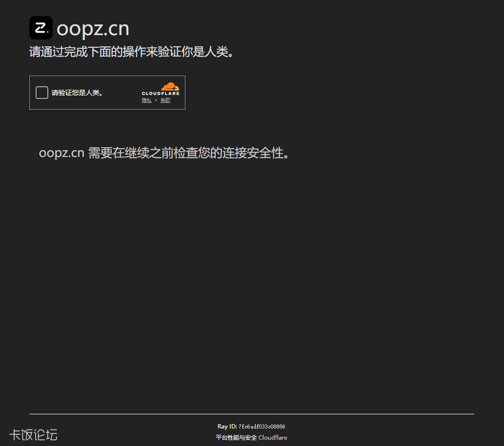Image resolution: width=504 pixels, height=446 pixels.
Task: Open the 条款 terms link
Action: click(165, 100)
